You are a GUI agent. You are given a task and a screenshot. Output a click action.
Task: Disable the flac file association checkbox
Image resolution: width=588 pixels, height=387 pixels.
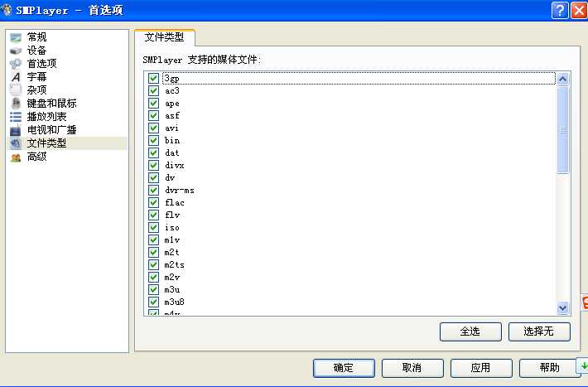pos(154,203)
